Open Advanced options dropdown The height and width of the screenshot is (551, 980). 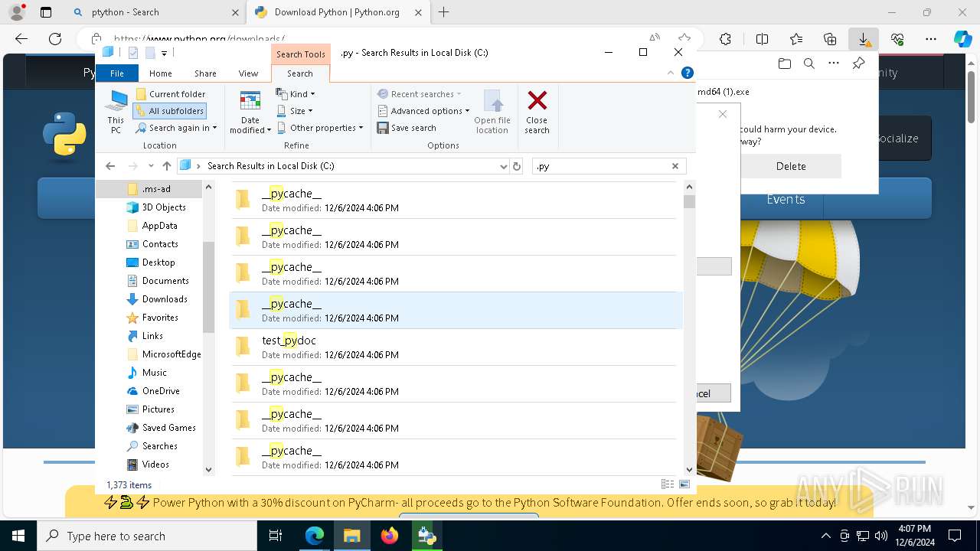[423, 111]
